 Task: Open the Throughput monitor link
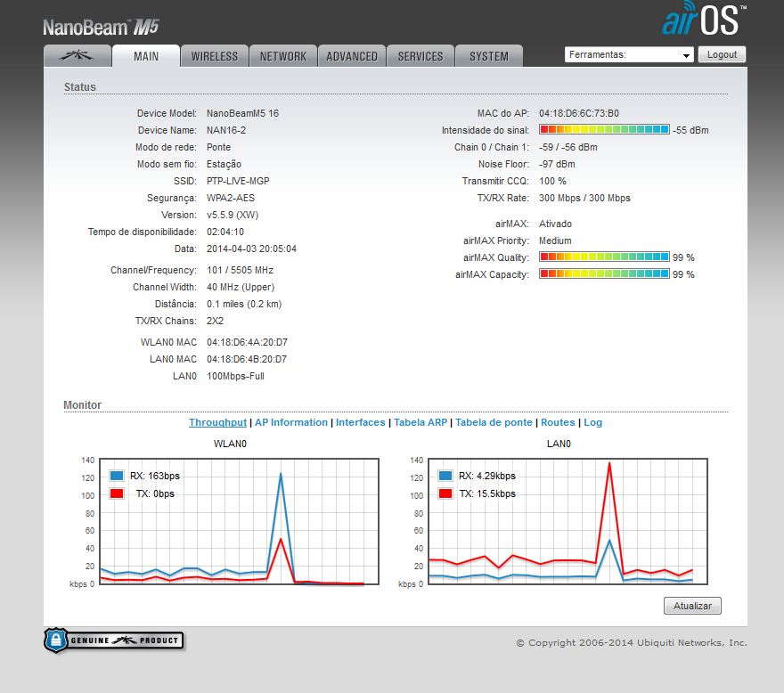click(217, 422)
